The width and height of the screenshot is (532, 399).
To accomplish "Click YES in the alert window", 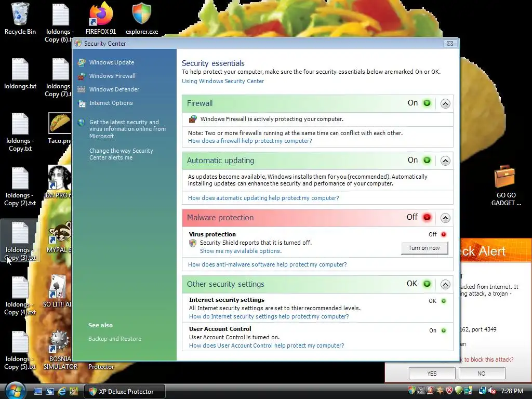I will coord(432,373).
